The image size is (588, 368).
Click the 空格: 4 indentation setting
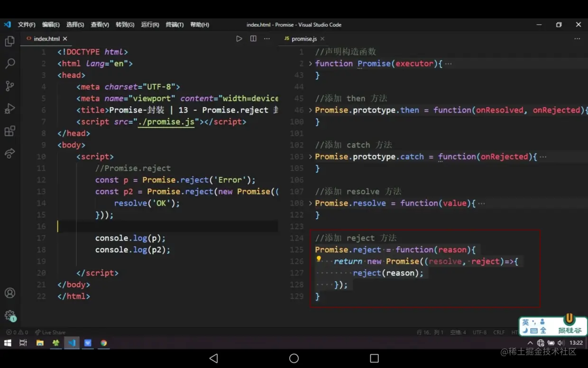click(x=458, y=332)
